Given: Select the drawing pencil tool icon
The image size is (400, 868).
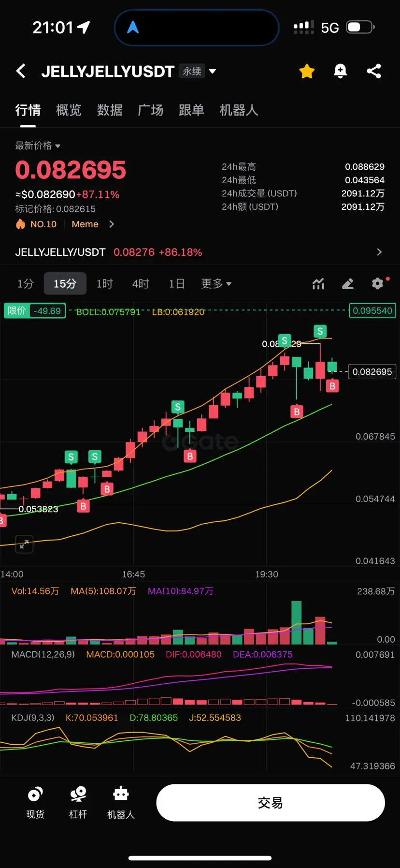Looking at the screenshot, I should tap(348, 284).
